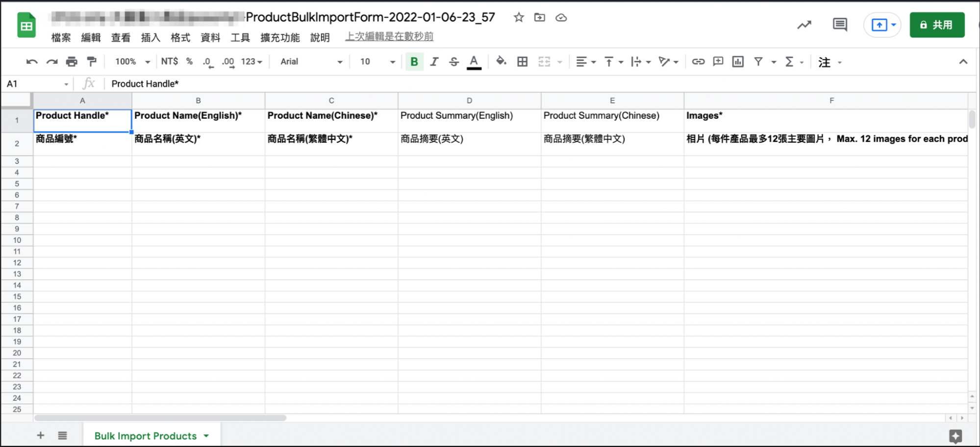Add a new sheet

pos(41,435)
